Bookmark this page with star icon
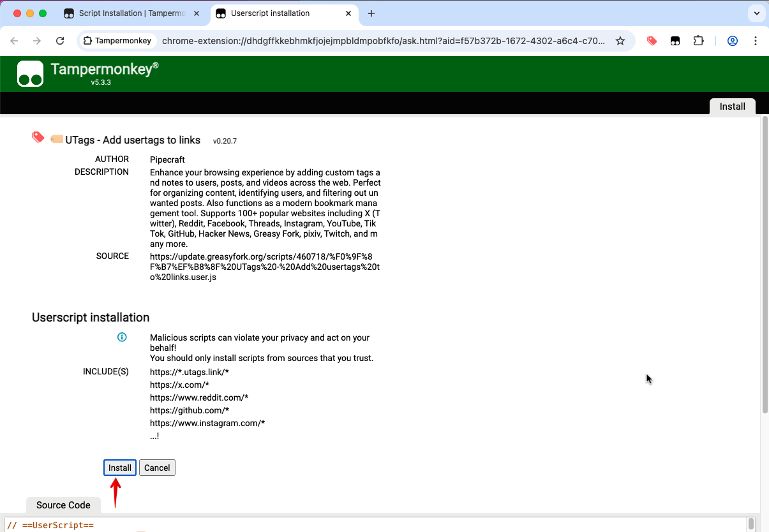This screenshot has width=769, height=532. coord(620,41)
